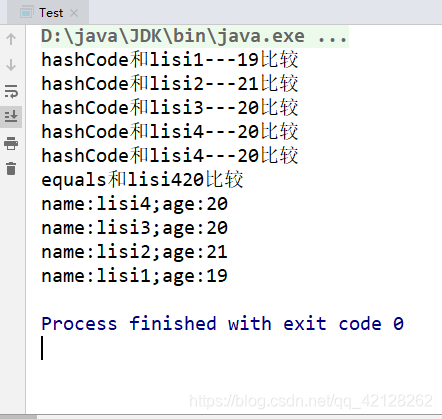Click 'Process finished with exit code 0'
This screenshot has height=419, width=442.
223,324
